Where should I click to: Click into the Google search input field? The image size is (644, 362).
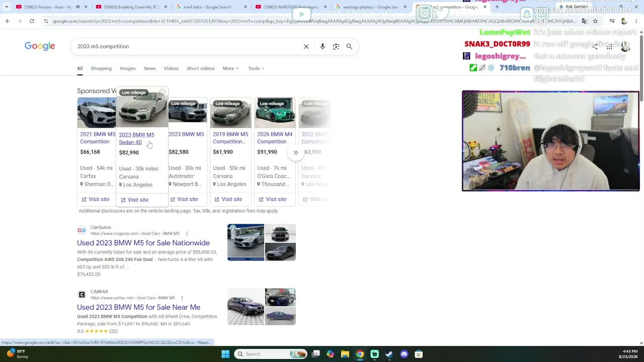click(x=186, y=46)
